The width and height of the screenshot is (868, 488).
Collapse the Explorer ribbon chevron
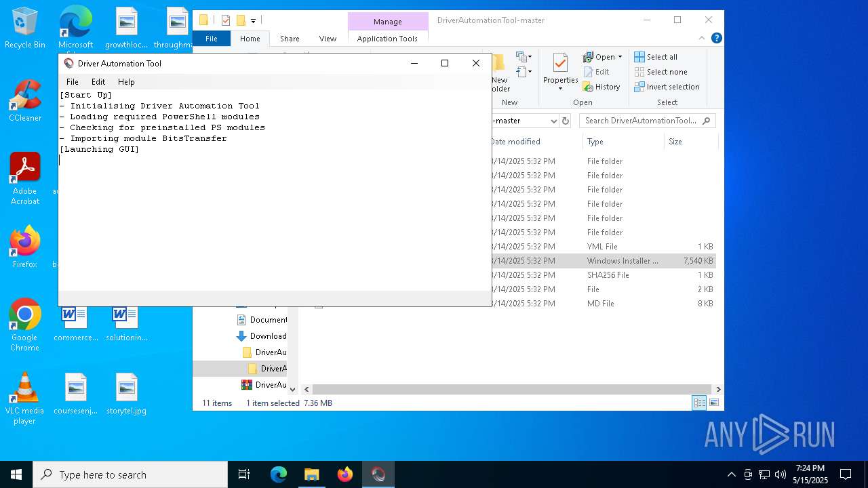tap(702, 39)
